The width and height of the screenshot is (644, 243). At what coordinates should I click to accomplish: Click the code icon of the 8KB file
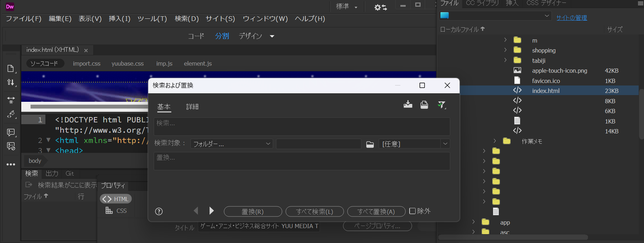click(x=517, y=101)
